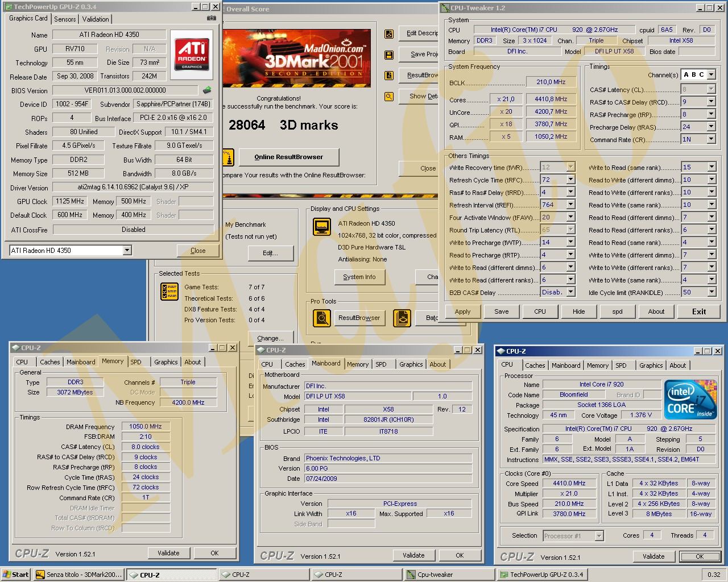Open the Four Activate Window (tFAW) dropdown
This screenshot has width=728, height=582.
pos(570,217)
